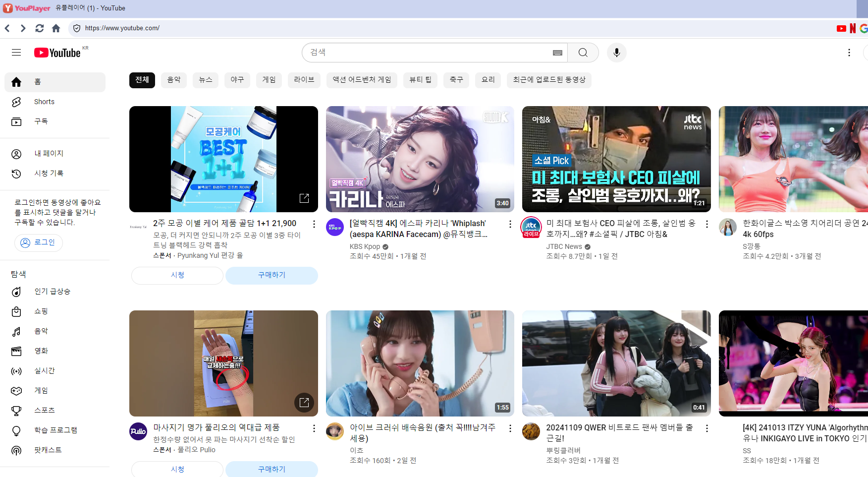Select the 축구 filter chip

click(x=456, y=80)
